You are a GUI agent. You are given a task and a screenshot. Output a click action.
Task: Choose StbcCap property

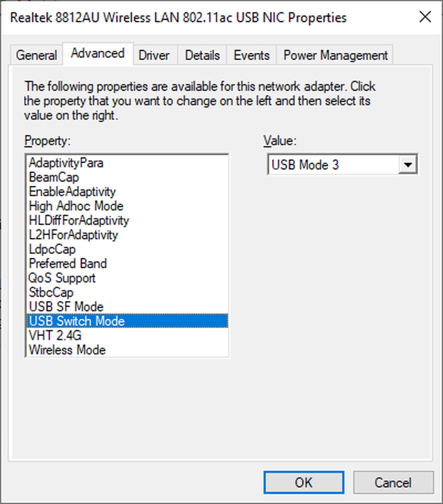coord(127,292)
